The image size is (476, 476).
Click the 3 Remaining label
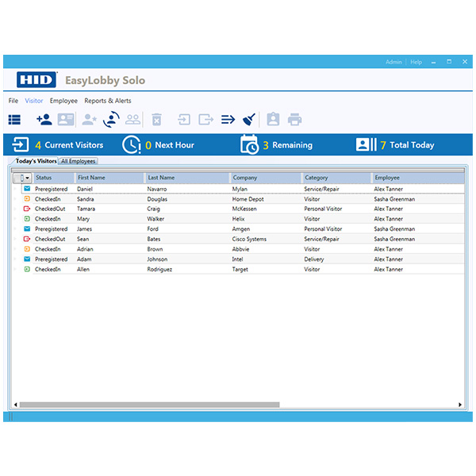(287, 145)
